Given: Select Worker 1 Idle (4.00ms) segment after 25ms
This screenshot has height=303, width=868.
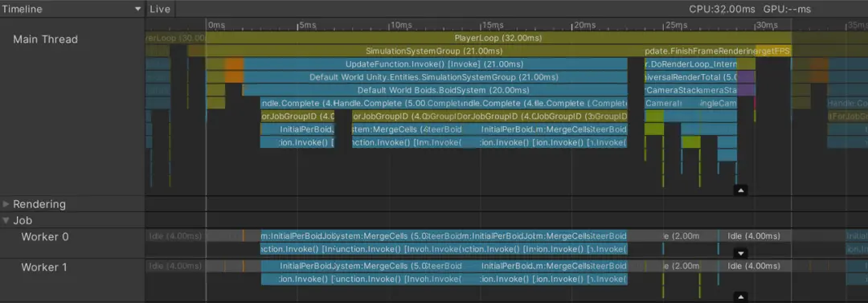Looking at the screenshot, I should point(755,266).
